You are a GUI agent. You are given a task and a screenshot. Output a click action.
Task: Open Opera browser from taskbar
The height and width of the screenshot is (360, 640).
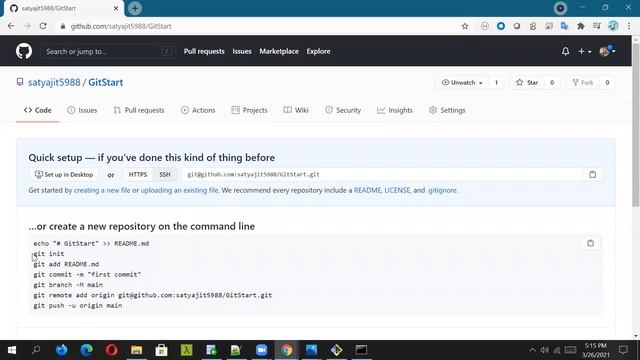(111, 350)
